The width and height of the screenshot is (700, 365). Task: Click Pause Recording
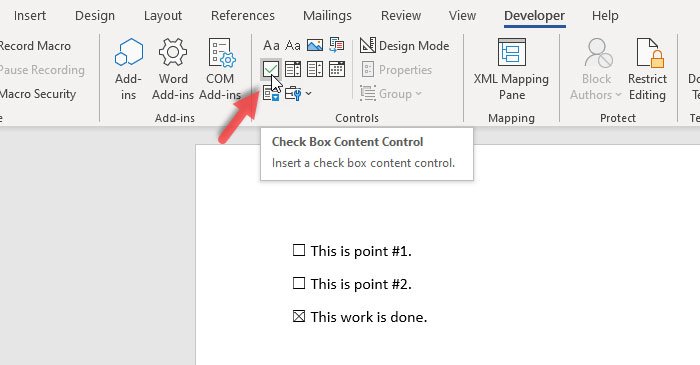42,70
